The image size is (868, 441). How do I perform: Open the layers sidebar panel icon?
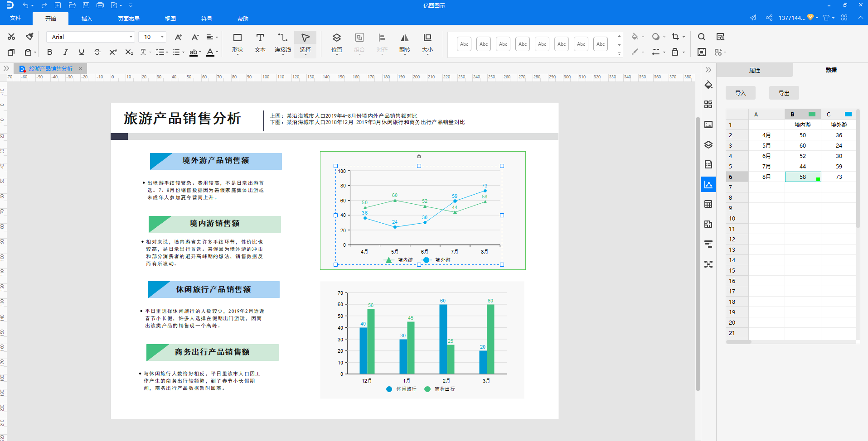point(708,144)
